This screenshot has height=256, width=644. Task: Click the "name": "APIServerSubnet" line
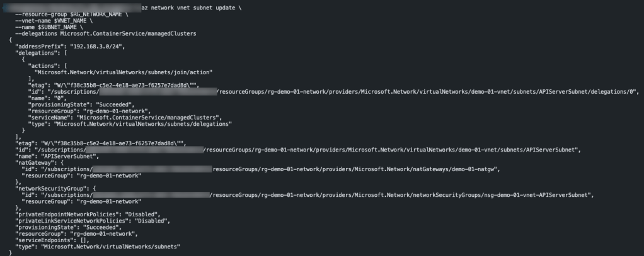57,156
